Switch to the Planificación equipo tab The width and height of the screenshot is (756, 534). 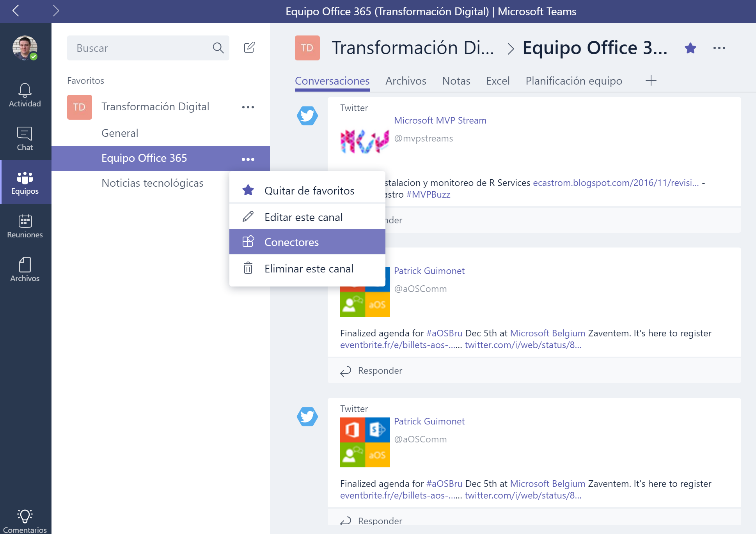pos(573,81)
